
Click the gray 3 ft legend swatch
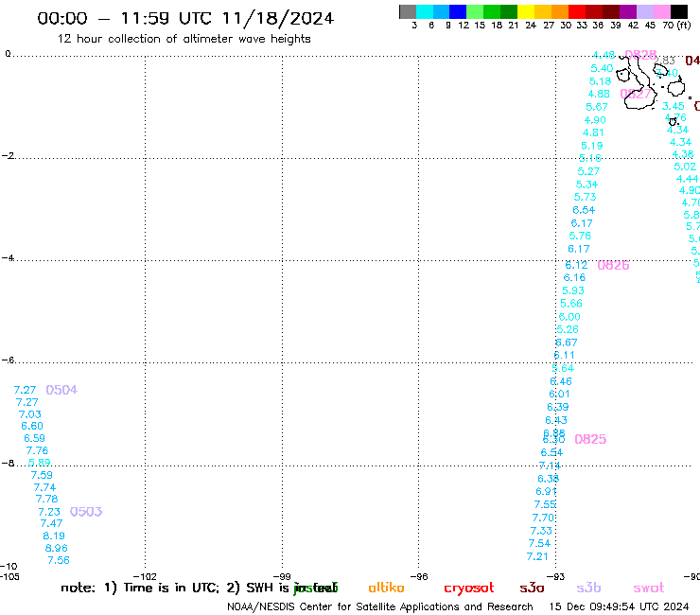point(408,11)
